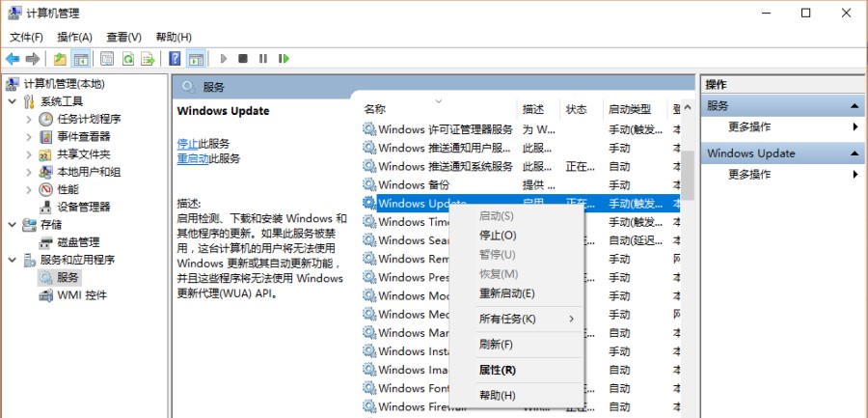This screenshot has width=868, height=418.
Task: Click the gear icon of Windows 备份
Action: 369,184
